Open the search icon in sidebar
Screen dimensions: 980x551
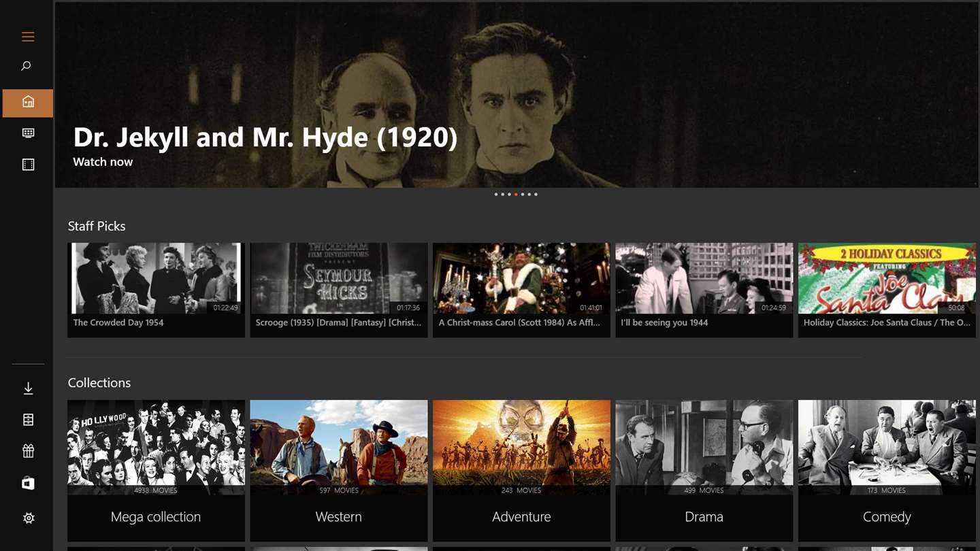(27, 66)
